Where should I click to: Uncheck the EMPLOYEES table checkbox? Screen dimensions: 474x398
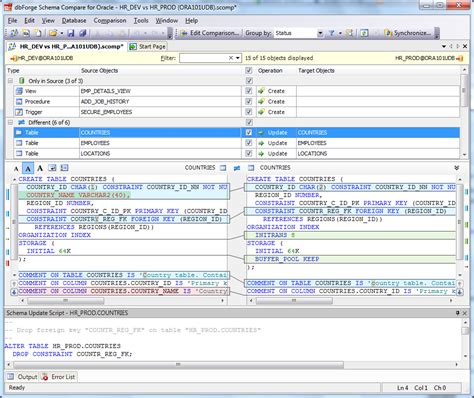click(x=249, y=143)
